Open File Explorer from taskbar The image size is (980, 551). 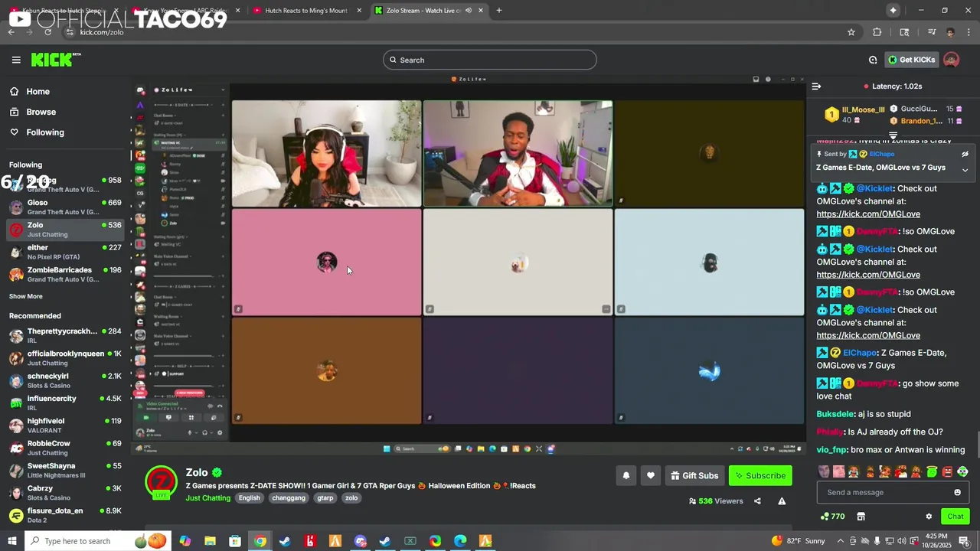tap(210, 541)
